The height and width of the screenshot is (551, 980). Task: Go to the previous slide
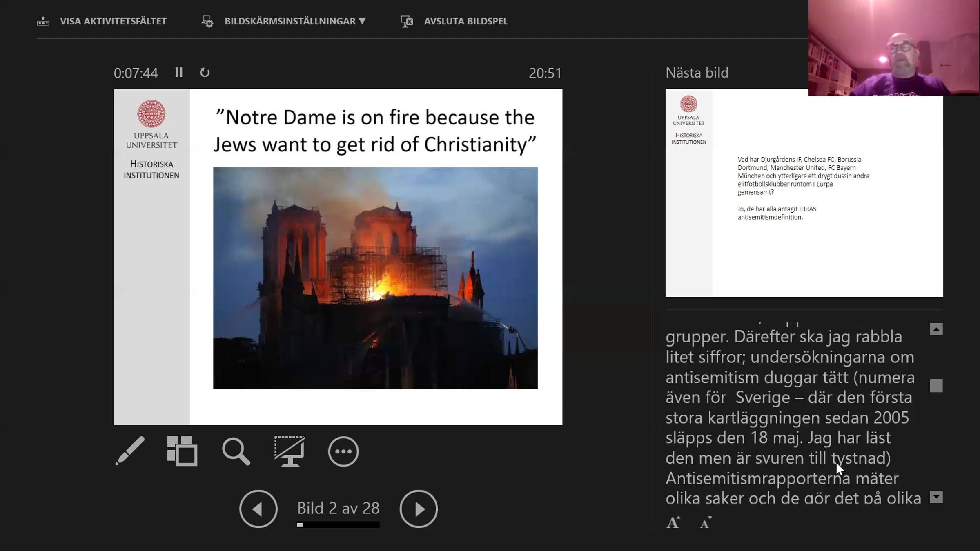coord(258,509)
